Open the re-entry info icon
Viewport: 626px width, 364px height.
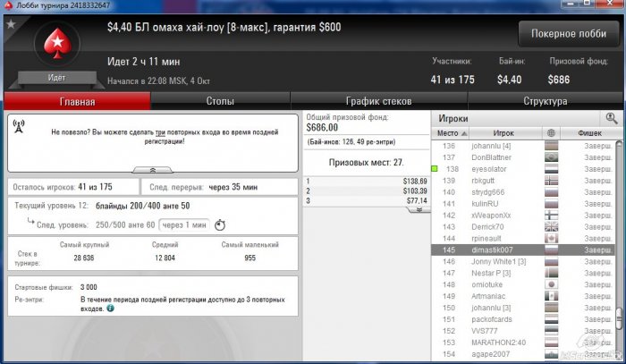110,309
